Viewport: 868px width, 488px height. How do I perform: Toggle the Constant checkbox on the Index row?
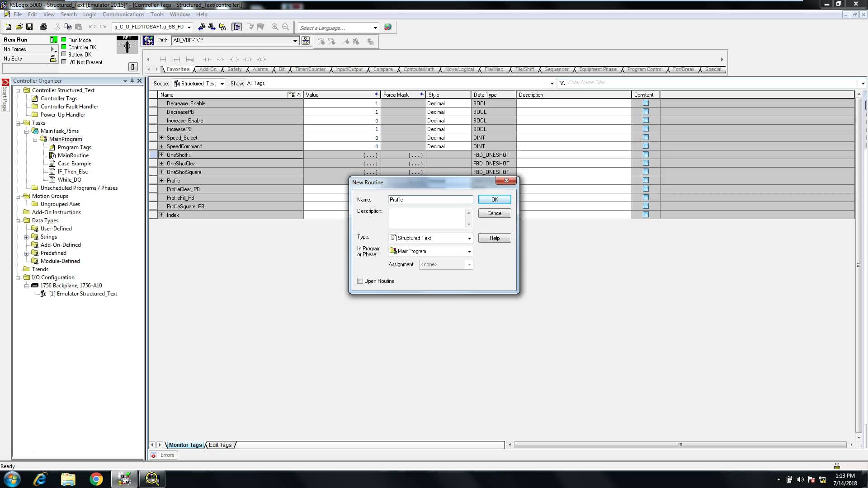pos(646,214)
